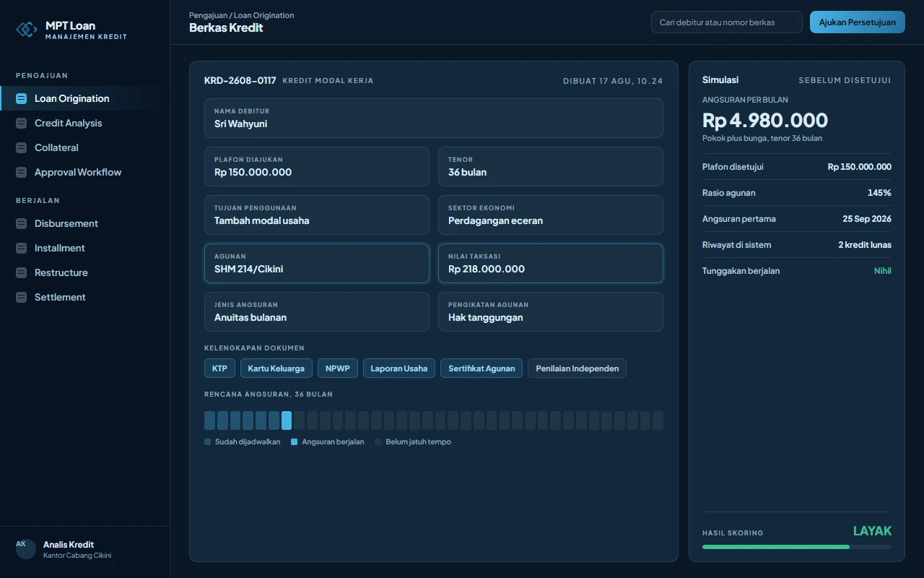Select the Pengikatan Agunan field

coord(551,312)
